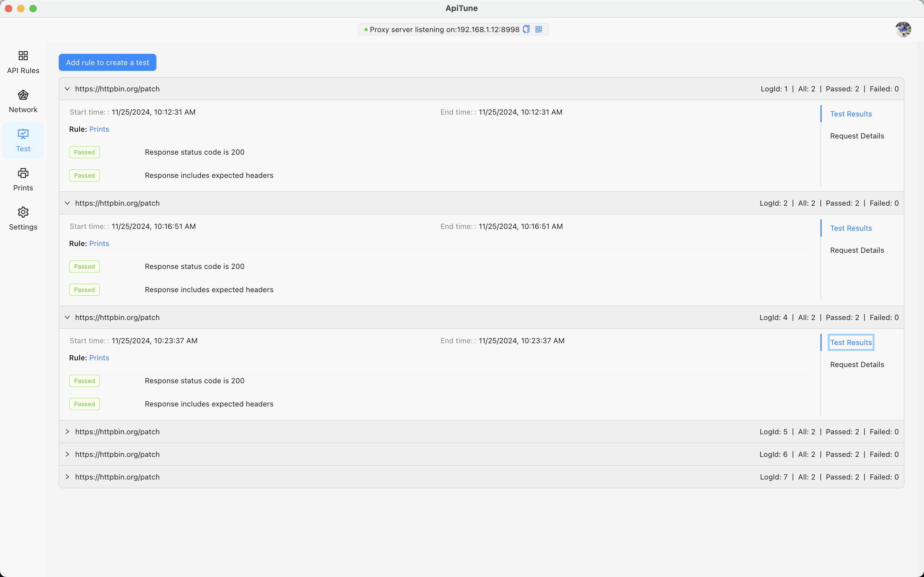The image size is (924, 577).
Task: Open the Prints rule link in LogId 4 entry
Action: coord(99,358)
